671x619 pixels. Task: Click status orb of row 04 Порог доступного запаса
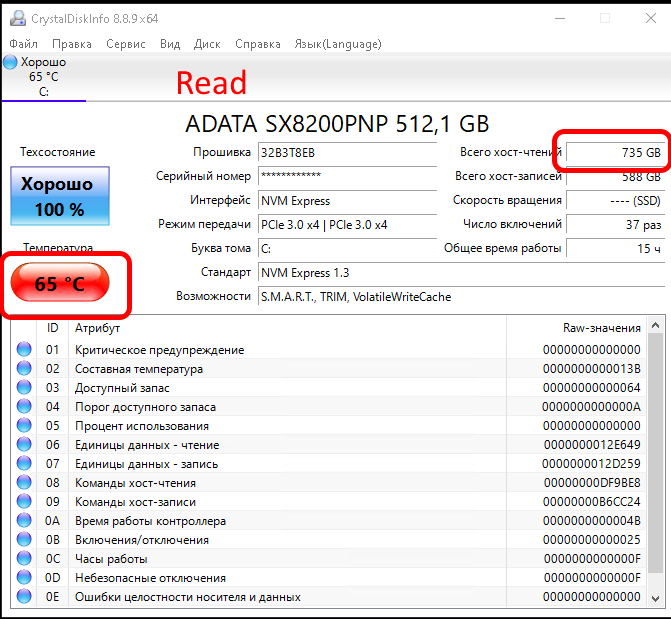(x=24, y=406)
